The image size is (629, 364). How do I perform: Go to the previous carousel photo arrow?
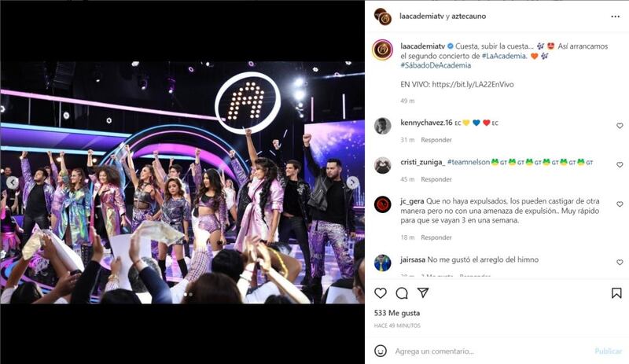pyautogui.click(x=13, y=182)
